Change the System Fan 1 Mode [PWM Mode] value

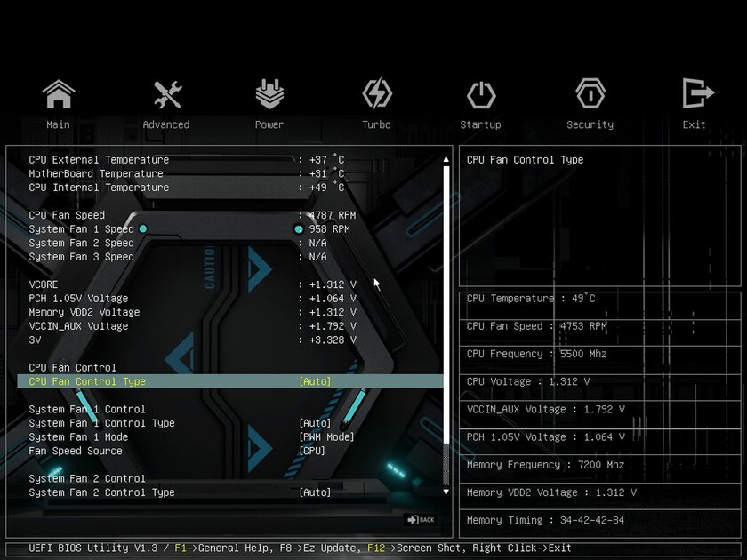point(327,436)
